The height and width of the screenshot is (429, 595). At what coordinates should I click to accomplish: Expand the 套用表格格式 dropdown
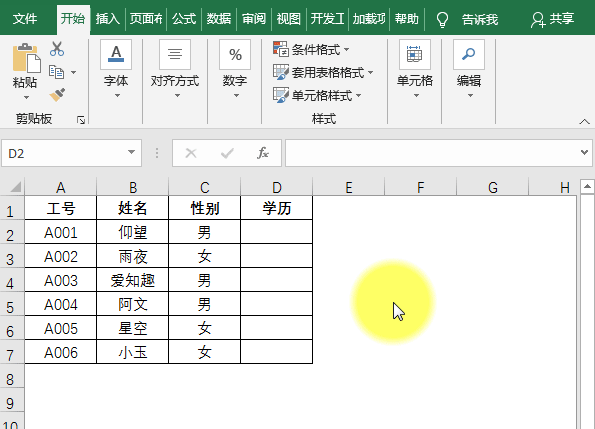click(x=323, y=72)
